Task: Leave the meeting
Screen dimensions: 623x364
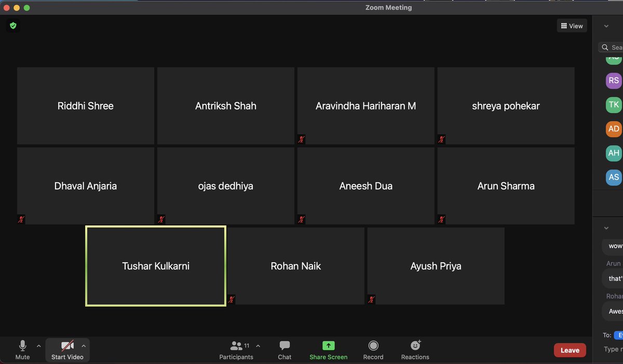Action: pos(570,350)
